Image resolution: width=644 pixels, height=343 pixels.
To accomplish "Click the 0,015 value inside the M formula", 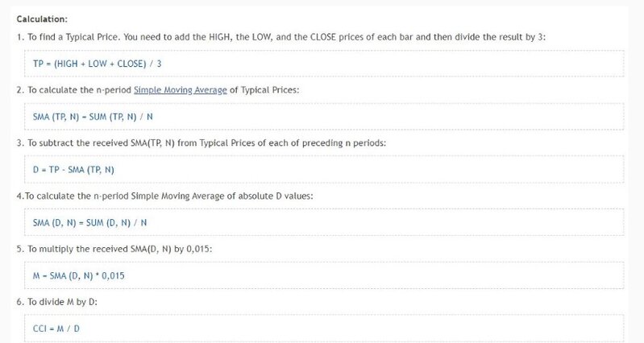I will pyautogui.click(x=113, y=275).
